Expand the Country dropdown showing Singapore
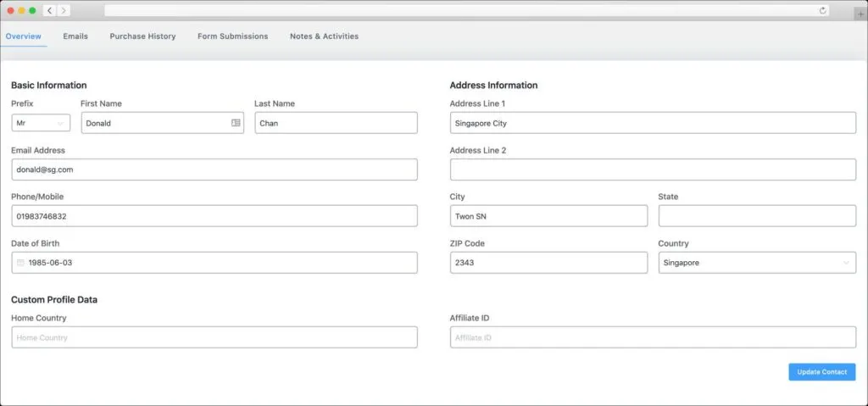Image resolution: width=868 pixels, height=406 pixels. point(757,263)
